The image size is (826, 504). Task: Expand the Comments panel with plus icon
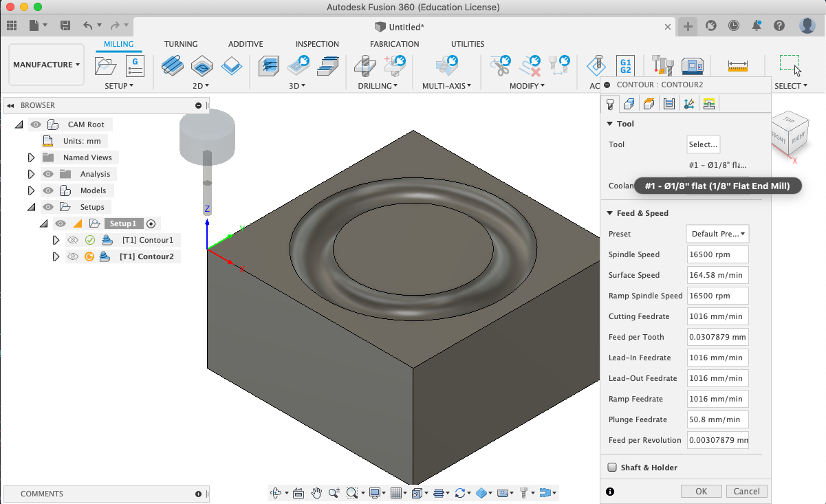click(199, 494)
